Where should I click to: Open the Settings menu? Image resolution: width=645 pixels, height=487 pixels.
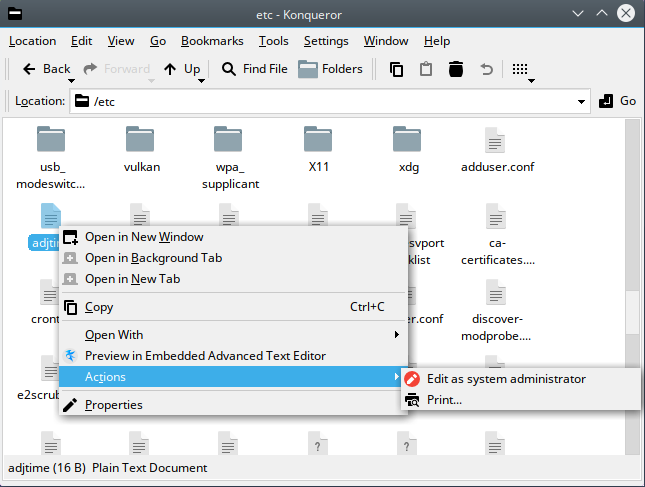point(326,41)
